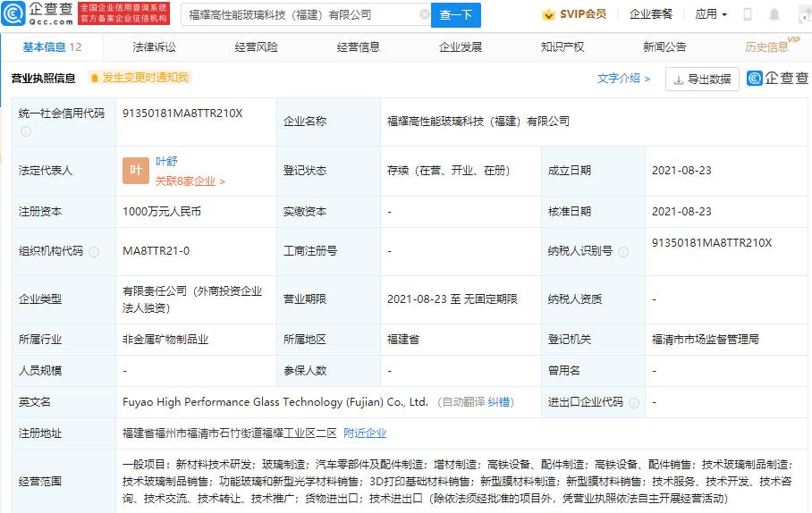Click the info icon beside 进出口企业代码
Screen dimensions: 812x513
(634, 403)
